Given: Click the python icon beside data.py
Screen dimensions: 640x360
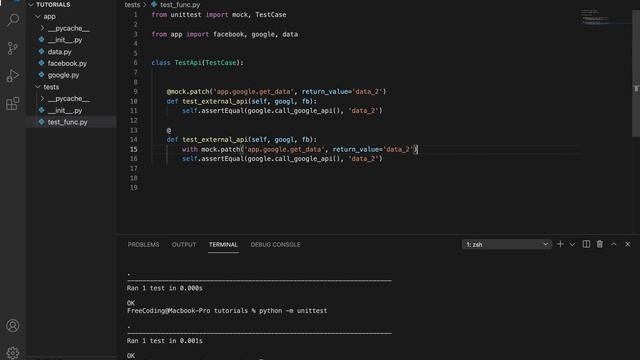Looking at the screenshot, I should (41, 52).
